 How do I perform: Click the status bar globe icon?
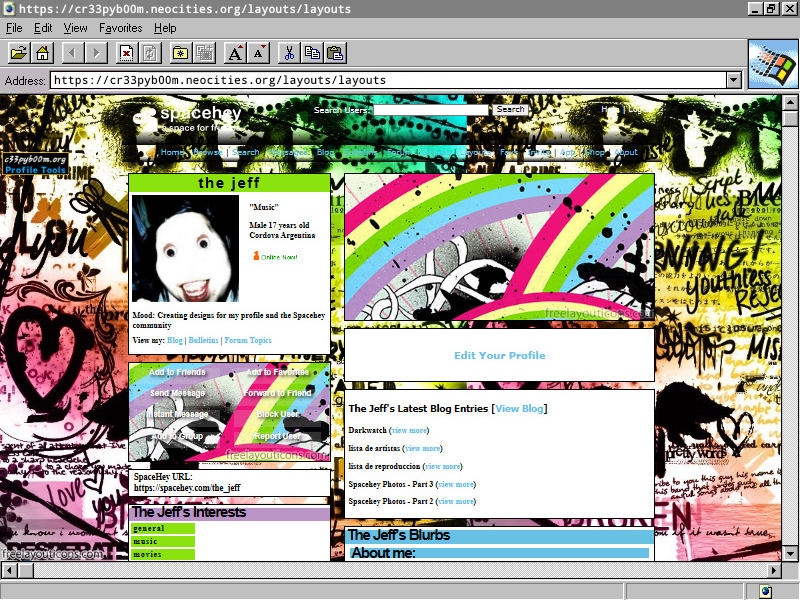(x=765, y=591)
